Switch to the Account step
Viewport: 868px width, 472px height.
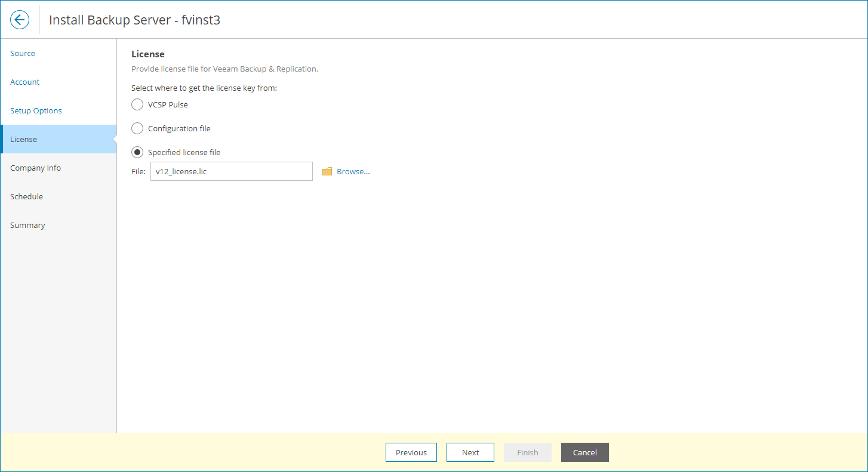(x=24, y=82)
